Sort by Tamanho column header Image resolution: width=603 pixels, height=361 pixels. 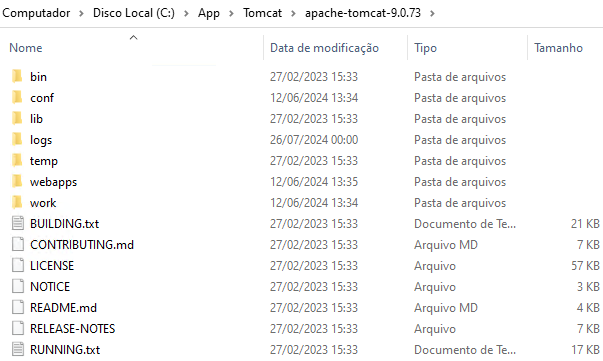(x=558, y=48)
